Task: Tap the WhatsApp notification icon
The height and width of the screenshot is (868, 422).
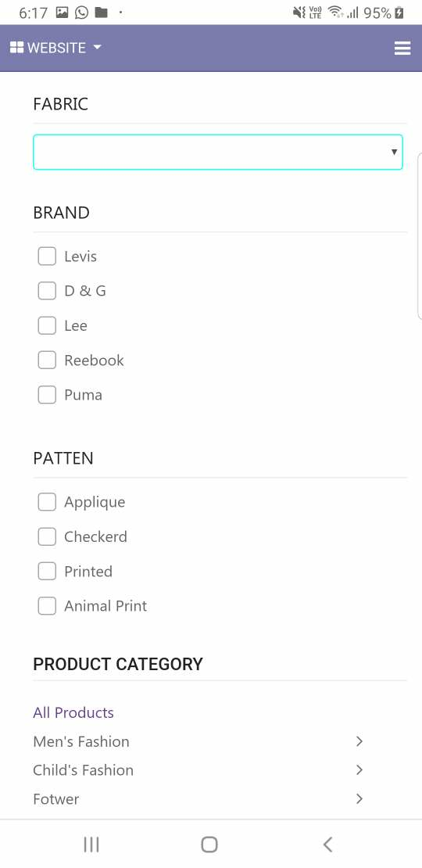Action: pyautogui.click(x=81, y=13)
